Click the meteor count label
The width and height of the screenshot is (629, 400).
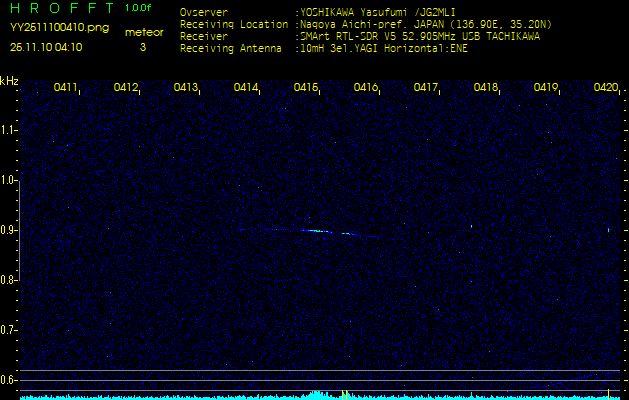142,32
